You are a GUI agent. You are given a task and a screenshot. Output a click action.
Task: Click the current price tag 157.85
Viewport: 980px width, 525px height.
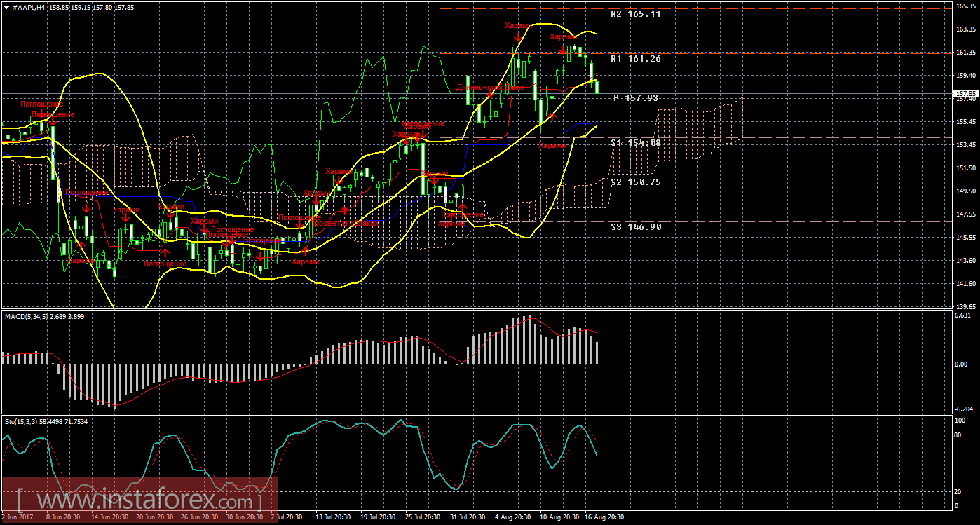[965, 93]
